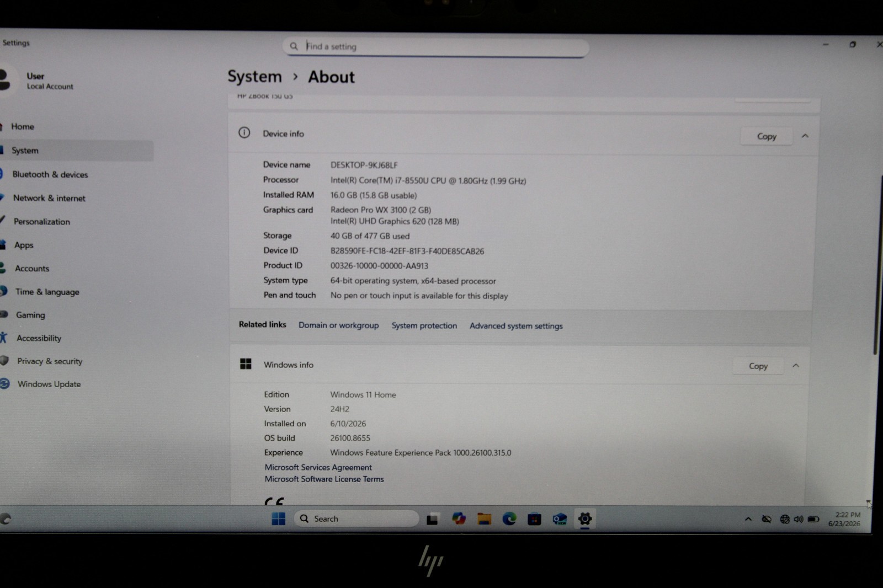Click the Windows info logo icon
This screenshot has height=588, width=883.
click(x=246, y=364)
